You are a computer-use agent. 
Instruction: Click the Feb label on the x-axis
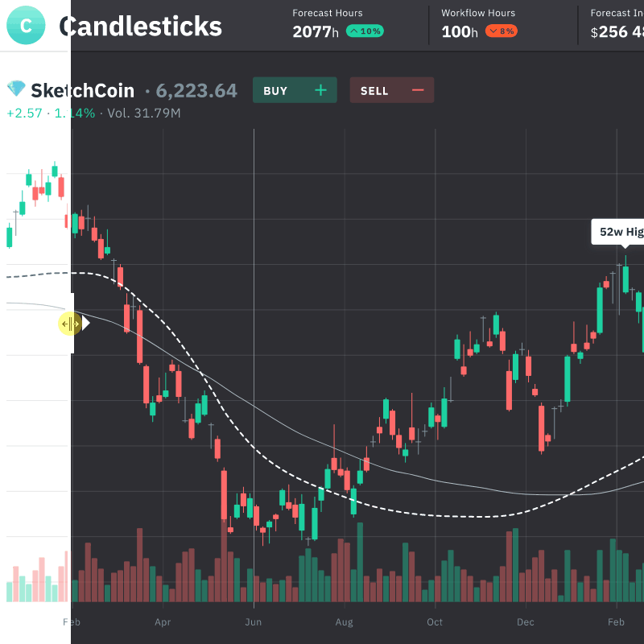coord(72,622)
